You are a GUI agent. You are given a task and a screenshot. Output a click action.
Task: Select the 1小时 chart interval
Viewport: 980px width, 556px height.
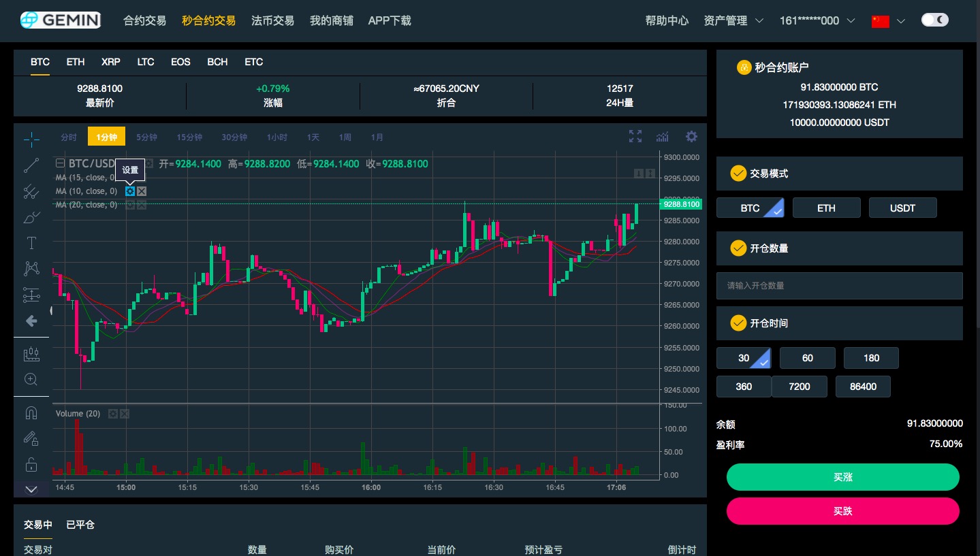(277, 137)
